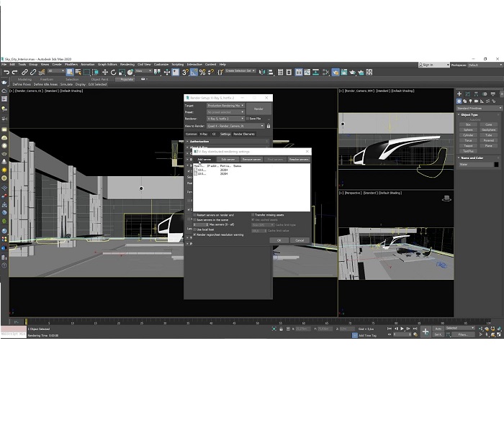Toggle Angle Snap icon
Image resolution: width=504 pixels, height=433 pixels.
pos(194,72)
